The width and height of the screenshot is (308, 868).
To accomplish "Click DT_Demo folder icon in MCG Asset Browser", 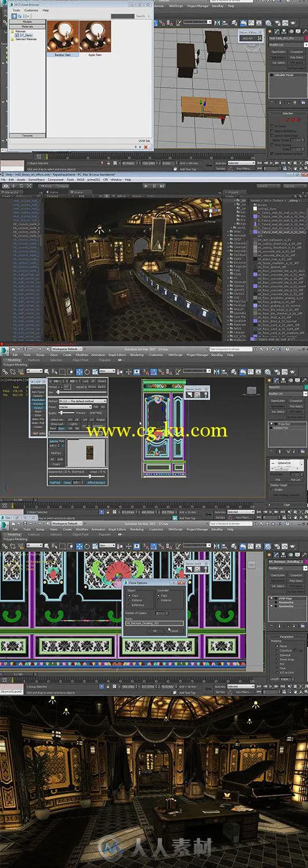I will point(18,34).
